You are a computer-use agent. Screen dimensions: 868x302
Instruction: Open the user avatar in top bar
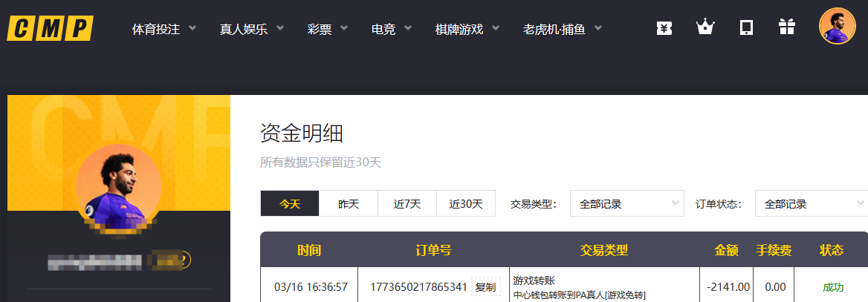[837, 27]
